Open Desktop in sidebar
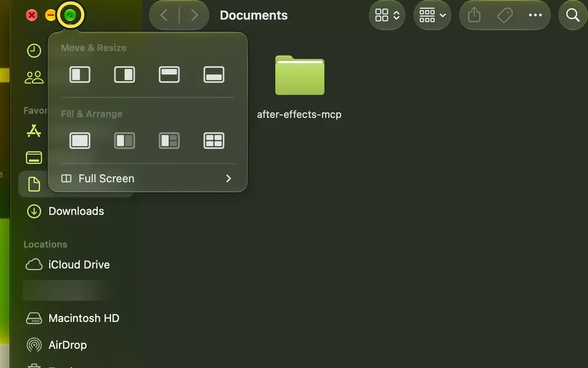588x368 pixels. click(x=34, y=158)
